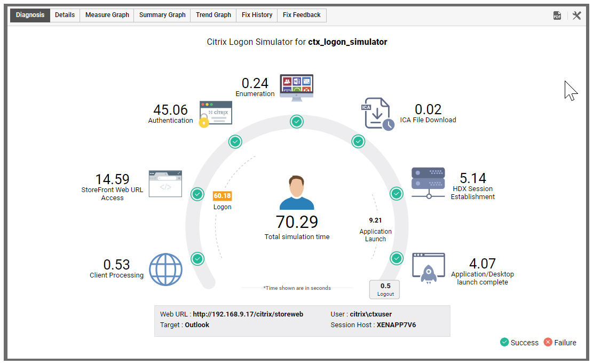The image size is (593, 364).
Task: Click the 0.5 Logout box
Action: pyautogui.click(x=385, y=289)
